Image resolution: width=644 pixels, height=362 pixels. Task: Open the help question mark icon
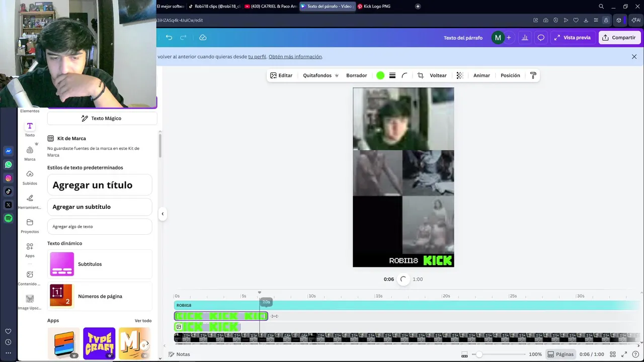tap(635, 354)
